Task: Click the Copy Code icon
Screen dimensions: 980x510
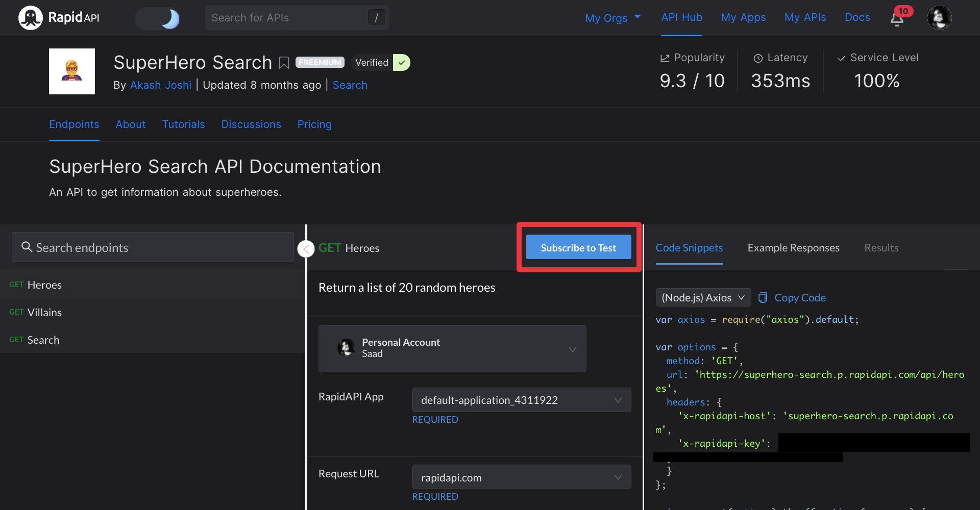Action: [763, 297]
